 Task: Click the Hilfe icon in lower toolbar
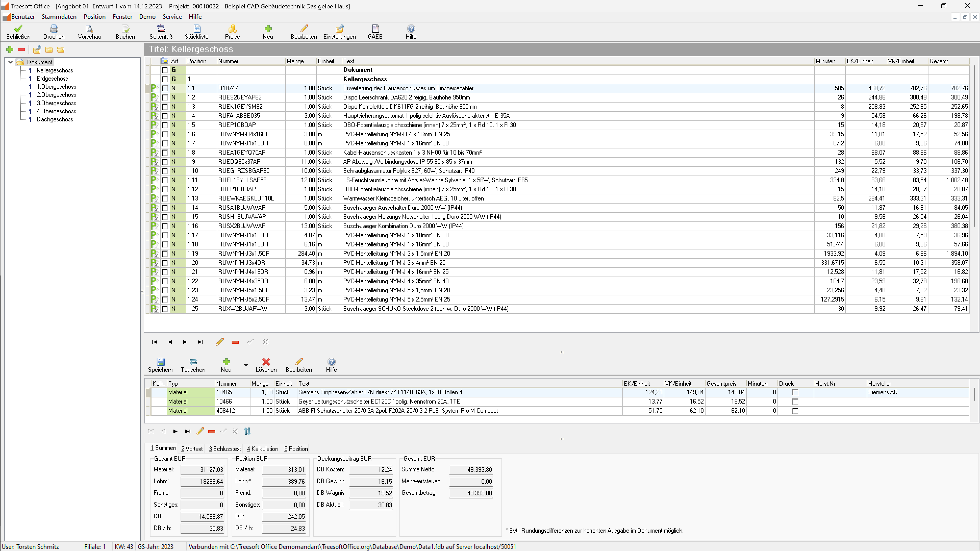pos(331,361)
